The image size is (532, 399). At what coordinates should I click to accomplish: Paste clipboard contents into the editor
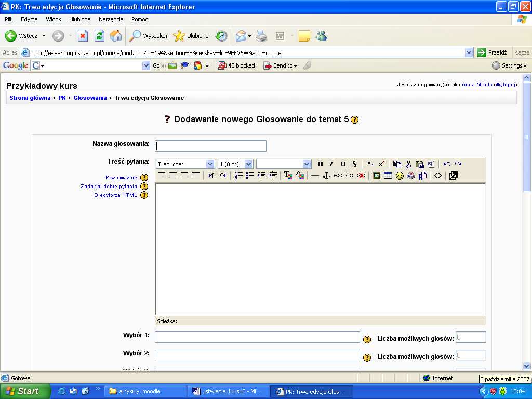coord(420,164)
